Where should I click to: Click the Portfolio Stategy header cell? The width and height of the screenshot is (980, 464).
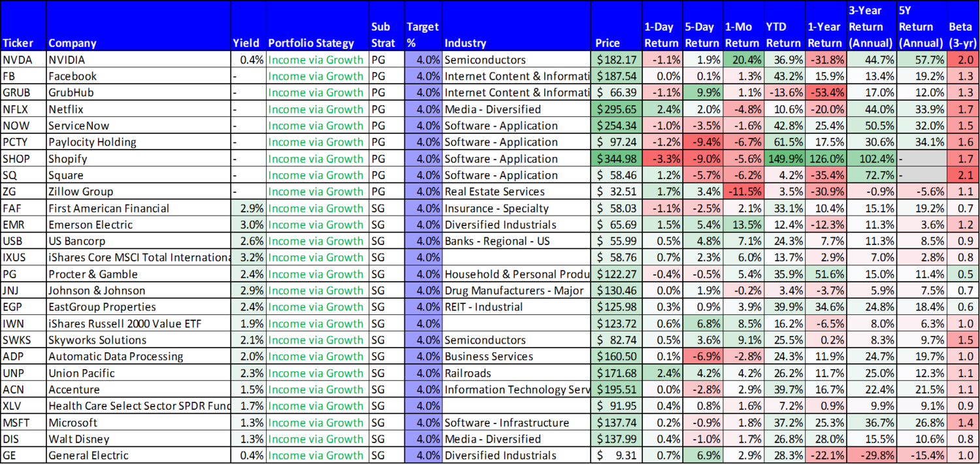tap(317, 26)
